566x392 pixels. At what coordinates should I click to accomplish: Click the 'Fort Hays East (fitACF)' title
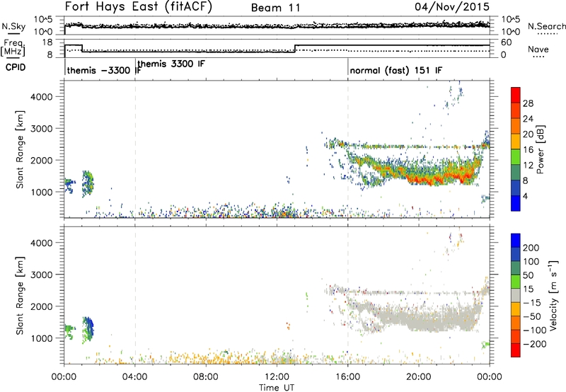pyautogui.click(x=139, y=7)
